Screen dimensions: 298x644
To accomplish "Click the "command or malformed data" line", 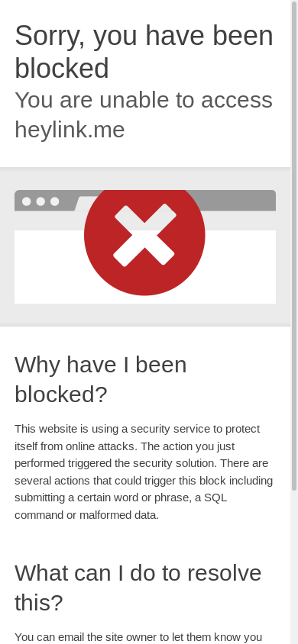I will [87, 515].
